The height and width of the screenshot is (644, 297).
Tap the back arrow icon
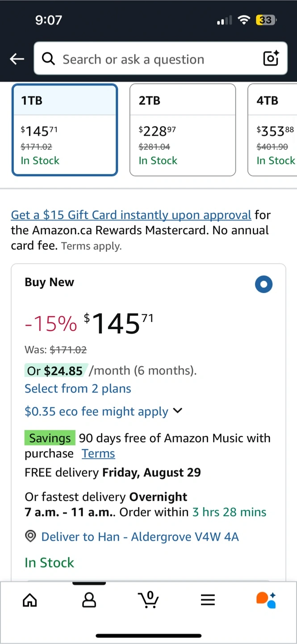tap(17, 59)
